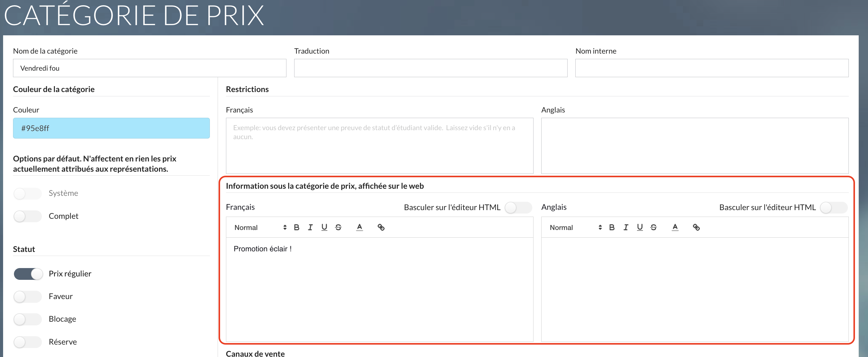Focus the Nom interne input field
The width and height of the screenshot is (868, 357).
click(712, 68)
